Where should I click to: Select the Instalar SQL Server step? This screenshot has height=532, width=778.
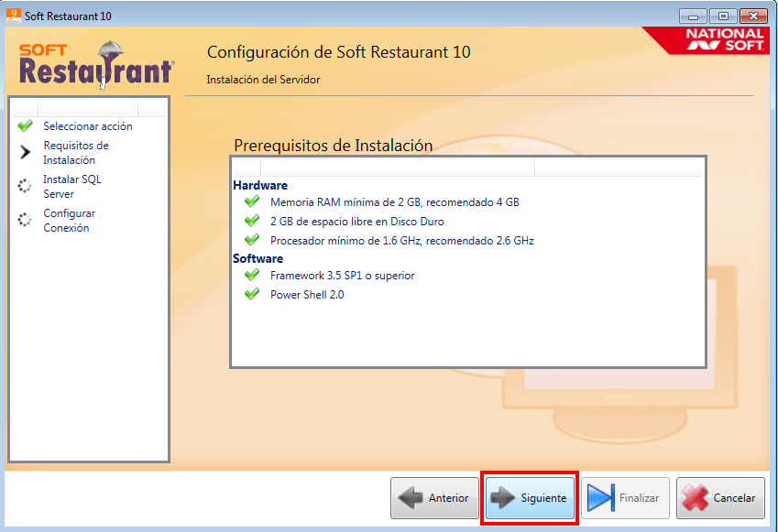click(72, 187)
